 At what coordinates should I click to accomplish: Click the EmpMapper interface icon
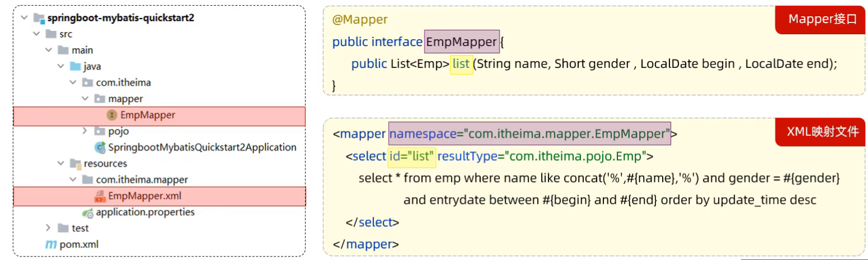112,115
